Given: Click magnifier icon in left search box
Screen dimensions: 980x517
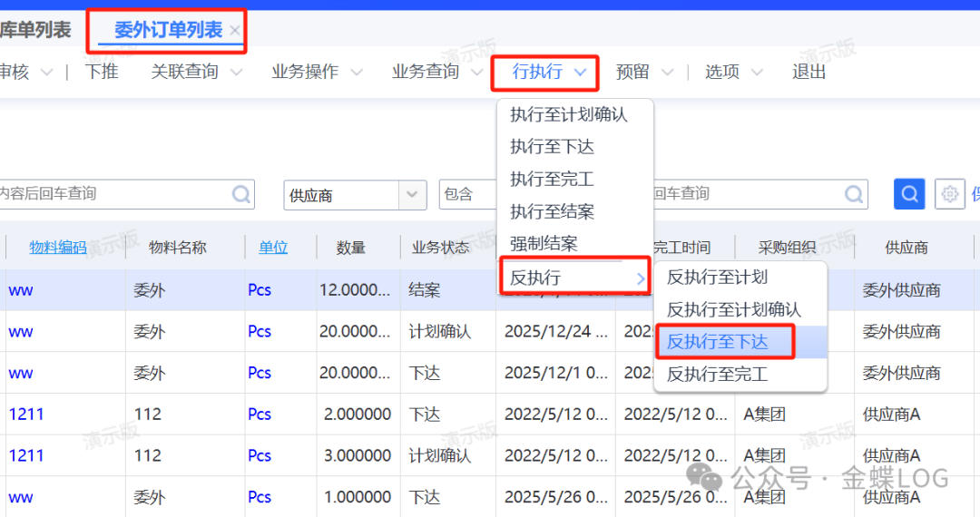Looking at the screenshot, I should tap(241, 194).
